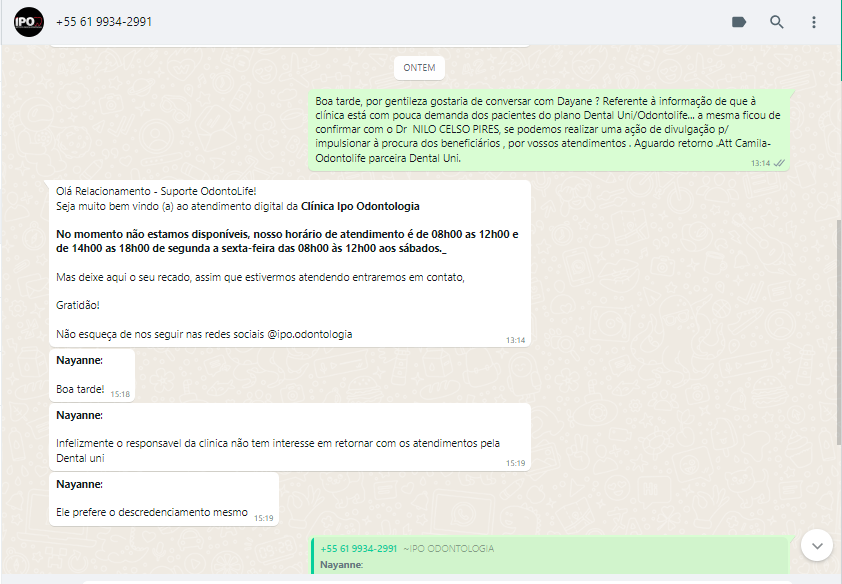Click 'Mas deixe aqui o seu recado' line
The width and height of the screenshot is (842, 584).
click(x=260, y=278)
